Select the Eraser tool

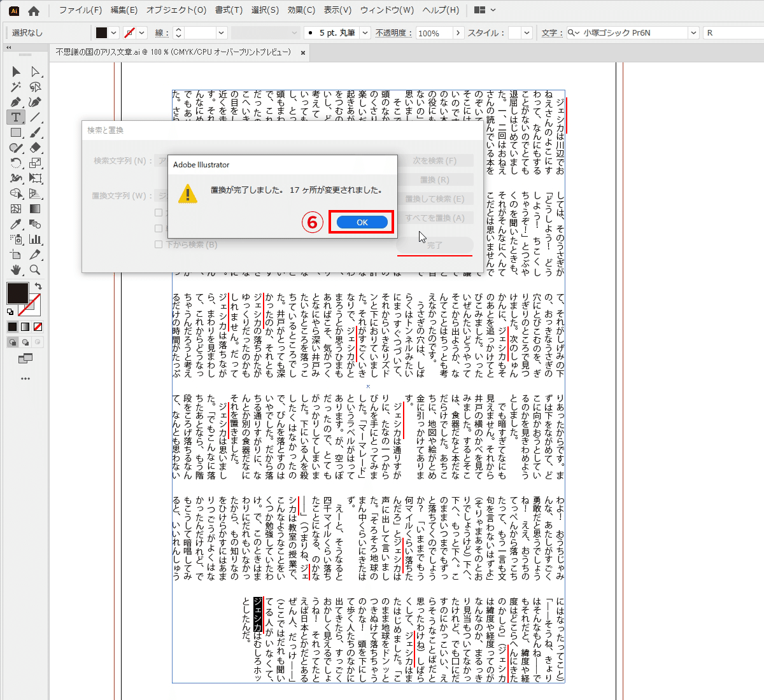click(x=35, y=148)
